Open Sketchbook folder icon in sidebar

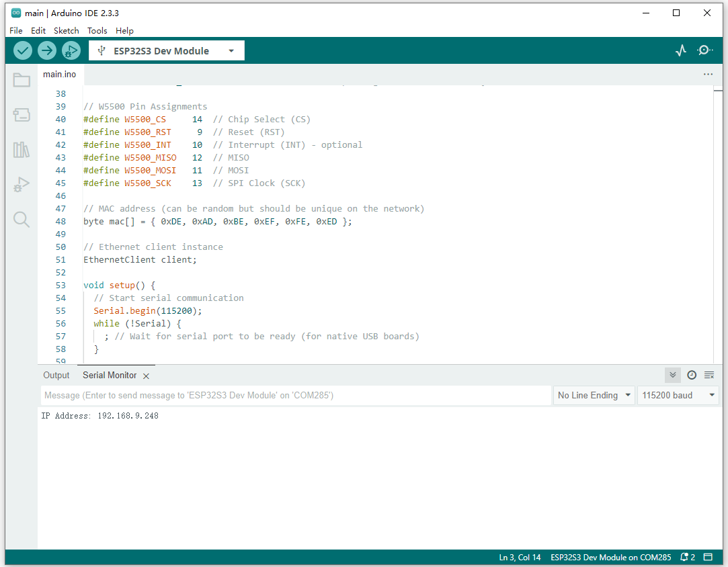coord(22,80)
